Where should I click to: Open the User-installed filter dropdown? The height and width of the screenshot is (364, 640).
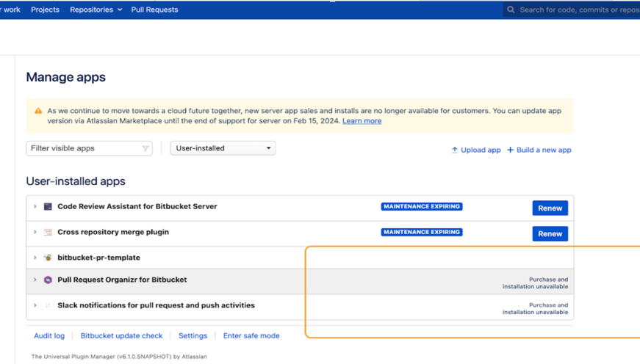tap(223, 148)
